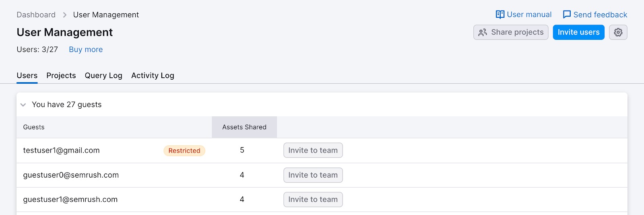Click the Buy more link

[x=86, y=50]
